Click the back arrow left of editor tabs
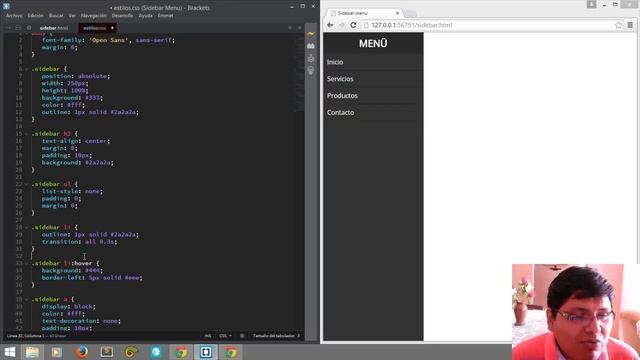The width and height of the screenshot is (640, 360). tap(8, 28)
